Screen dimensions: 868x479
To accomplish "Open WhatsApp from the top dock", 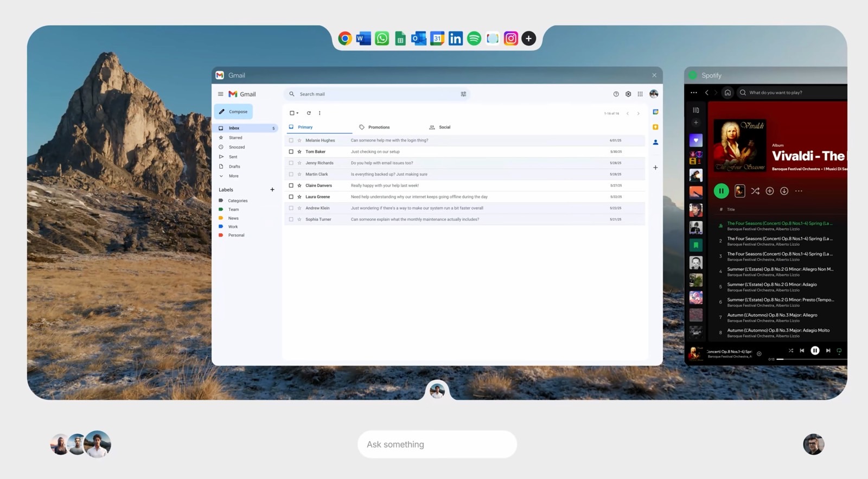I will pos(382,39).
